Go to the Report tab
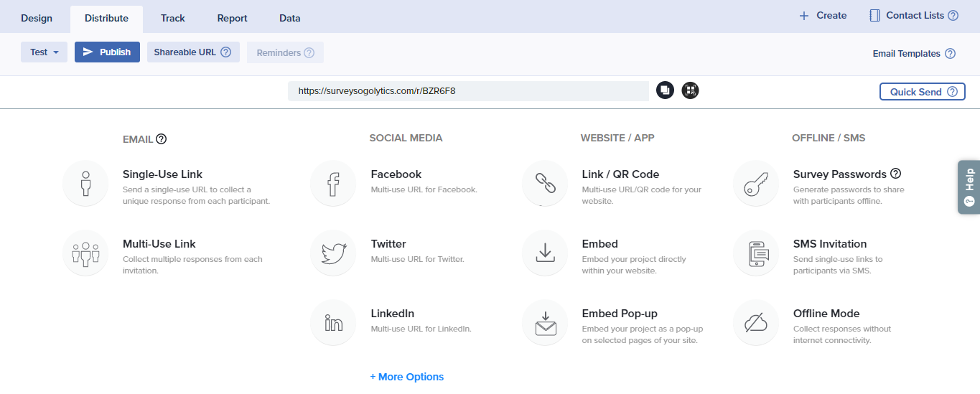Image resolution: width=980 pixels, height=394 pixels. point(232,18)
